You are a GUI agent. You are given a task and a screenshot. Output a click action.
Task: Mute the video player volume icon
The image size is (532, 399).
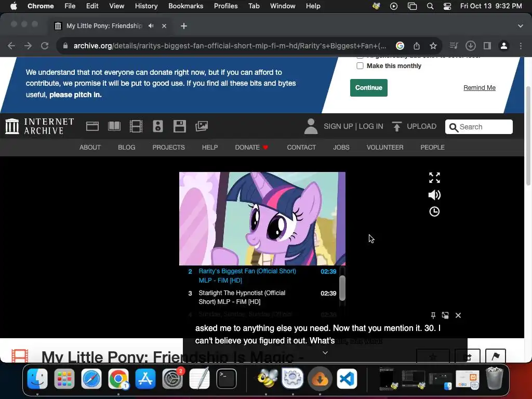coord(434,195)
